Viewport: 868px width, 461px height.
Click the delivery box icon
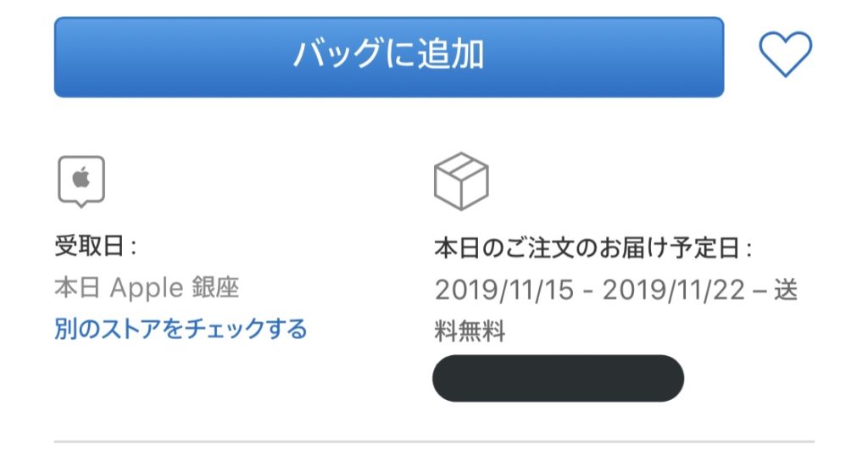pyautogui.click(x=461, y=181)
